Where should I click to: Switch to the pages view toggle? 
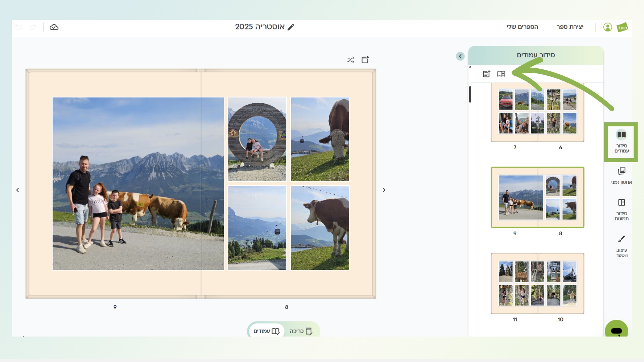coord(267,331)
